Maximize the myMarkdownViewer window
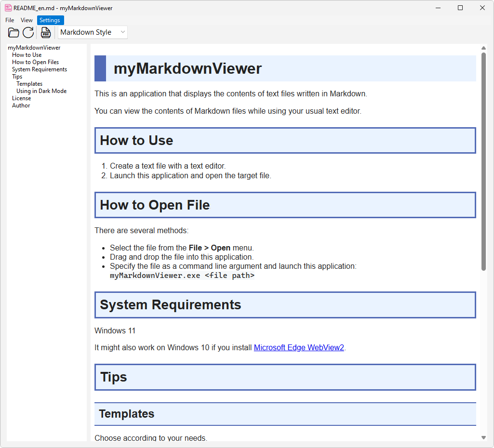This screenshot has width=494, height=448. [460, 8]
